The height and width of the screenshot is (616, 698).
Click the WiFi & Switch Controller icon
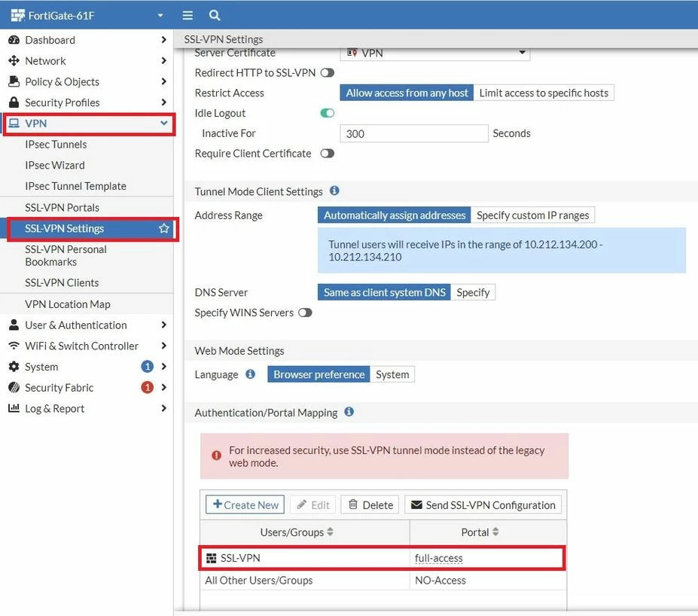pos(14,346)
